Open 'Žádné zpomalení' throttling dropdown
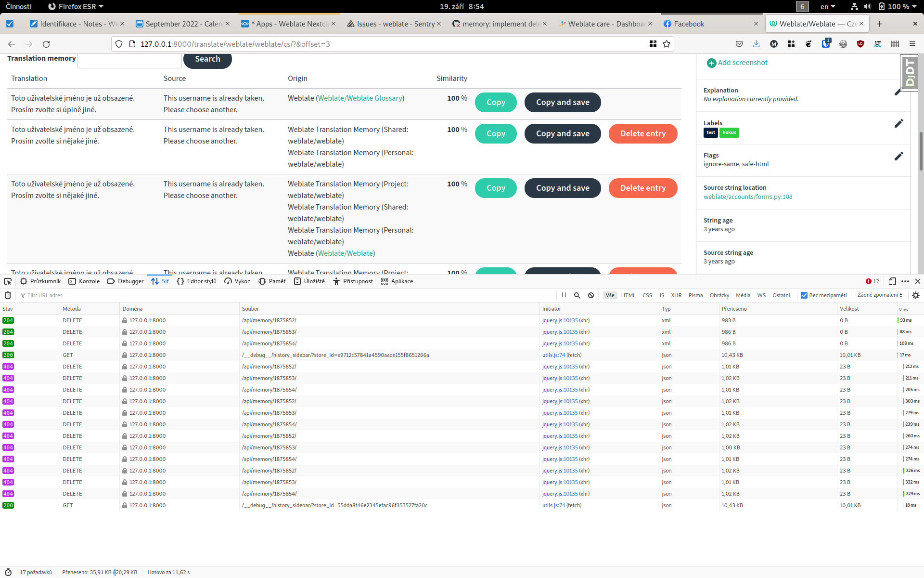The height and width of the screenshot is (578, 924). tap(880, 295)
